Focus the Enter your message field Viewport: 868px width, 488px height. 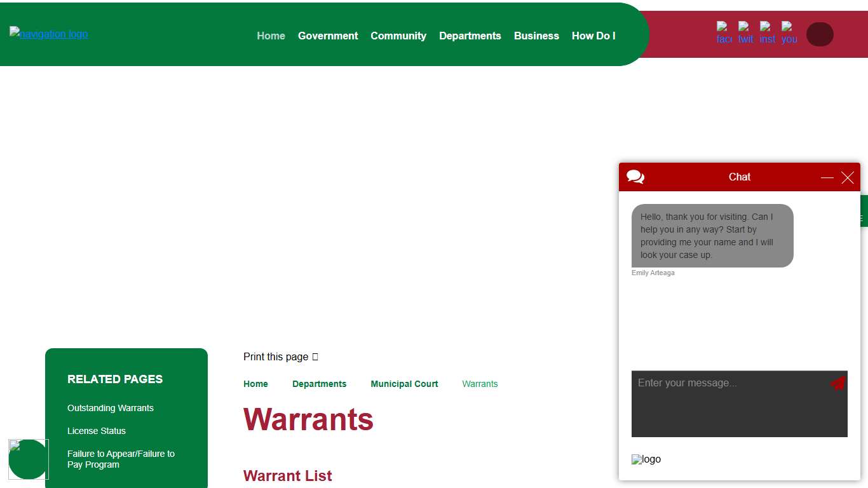point(731,403)
